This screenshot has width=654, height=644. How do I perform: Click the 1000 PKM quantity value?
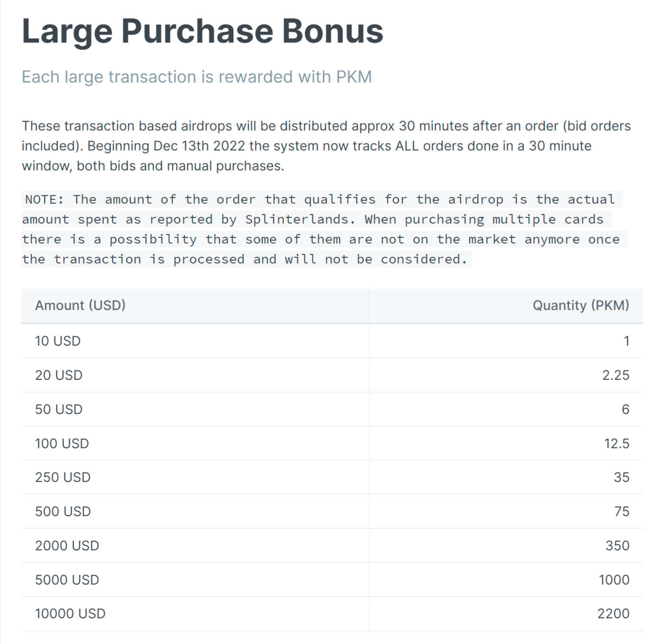point(614,580)
